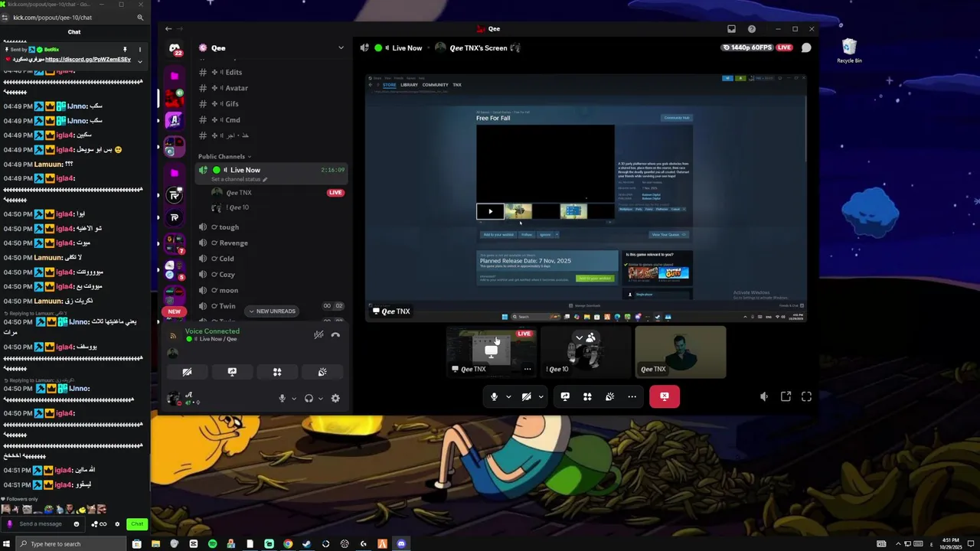980x551 pixels.
Task: Click the red disconnect call button
Action: tap(665, 396)
